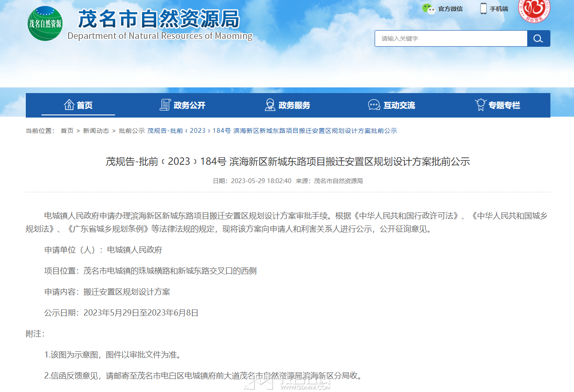Focus the keyword search input field
Viewport: 574px width, 392px height.
(451, 38)
